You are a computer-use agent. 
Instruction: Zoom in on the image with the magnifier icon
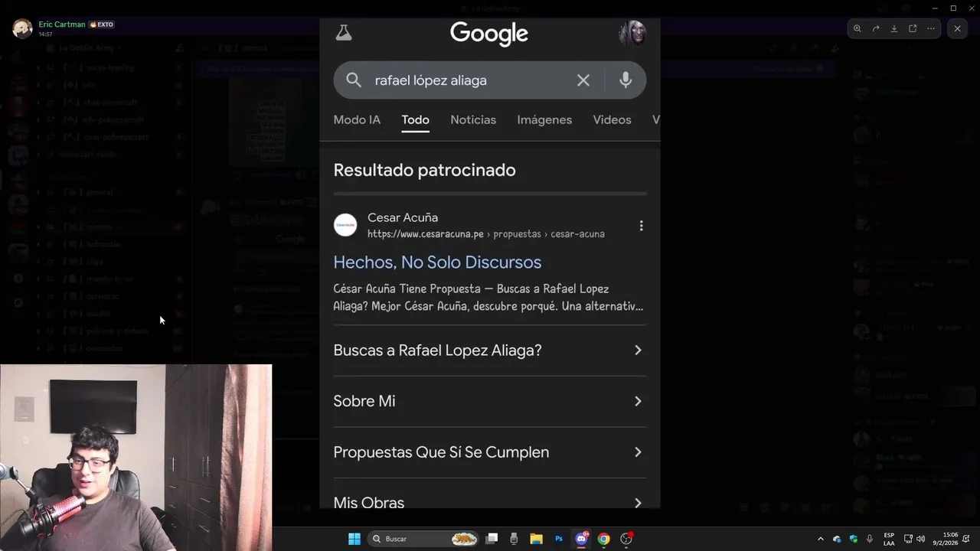click(x=857, y=28)
